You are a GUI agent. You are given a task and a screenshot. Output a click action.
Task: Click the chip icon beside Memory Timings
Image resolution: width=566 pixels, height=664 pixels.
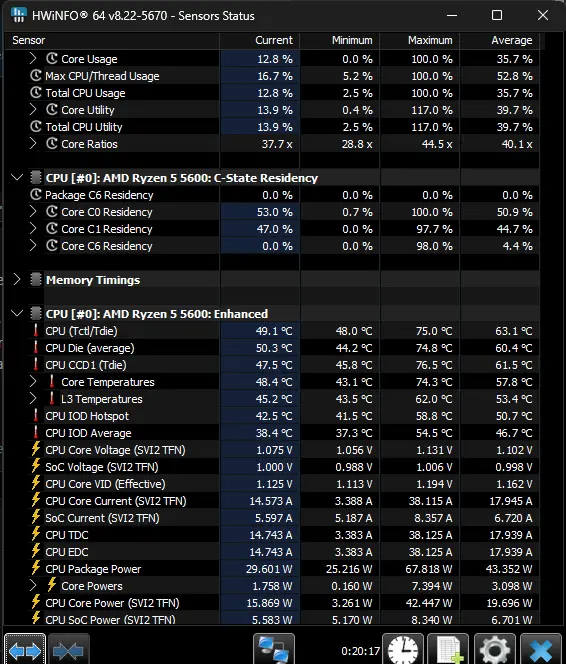pos(36,279)
